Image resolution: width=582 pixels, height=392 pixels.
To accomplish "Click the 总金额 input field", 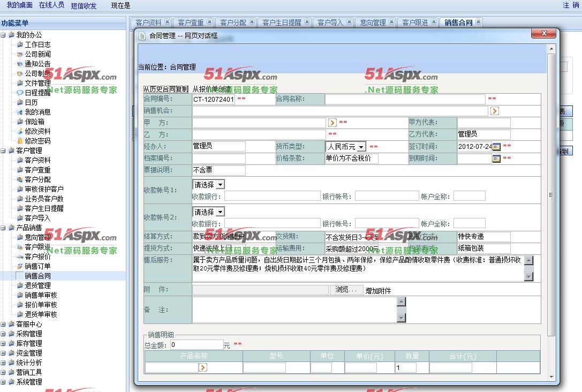I will pyautogui.click(x=196, y=345).
